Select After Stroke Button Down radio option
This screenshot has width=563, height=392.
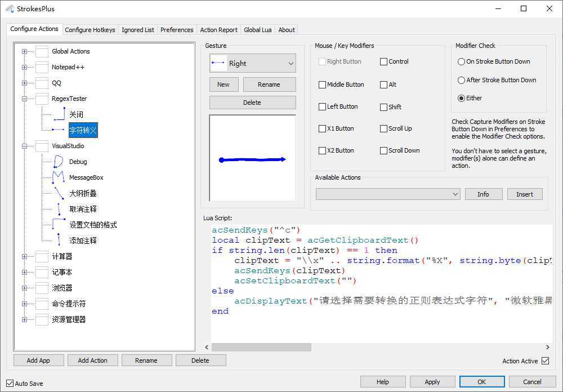coord(461,80)
